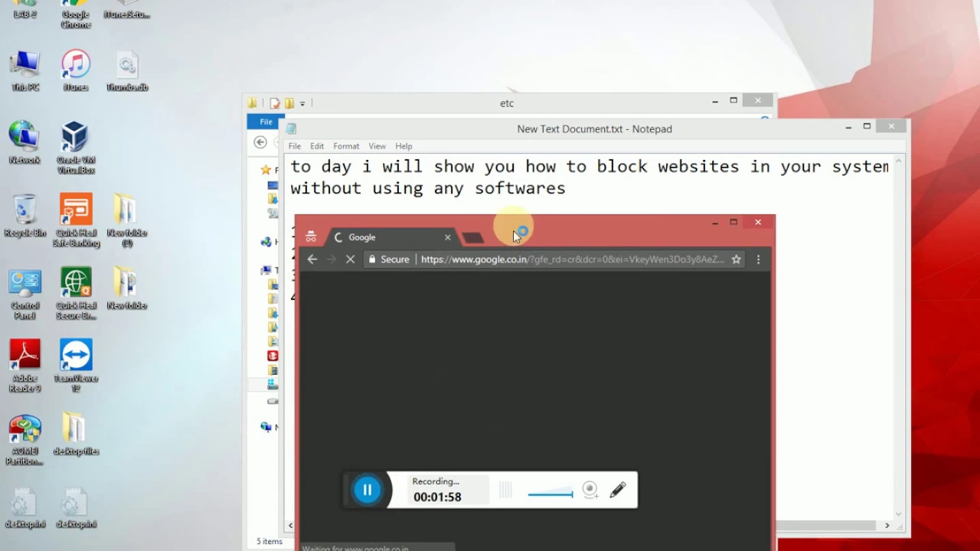
Task: Launch Quick Heal Safe Banking
Action: [76, 220]
